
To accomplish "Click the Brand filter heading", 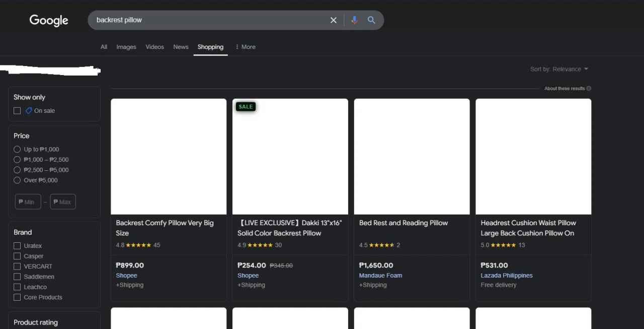I will (23, 232).
